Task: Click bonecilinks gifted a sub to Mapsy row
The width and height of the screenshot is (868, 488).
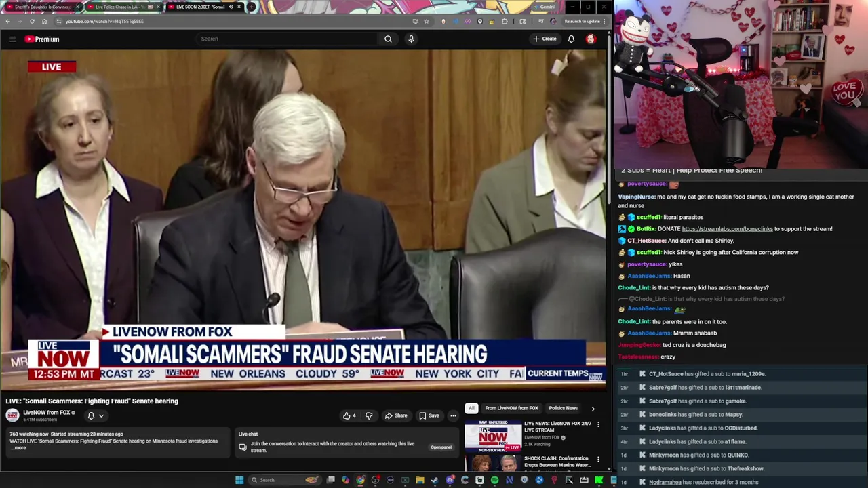Action: pos(742,415)
